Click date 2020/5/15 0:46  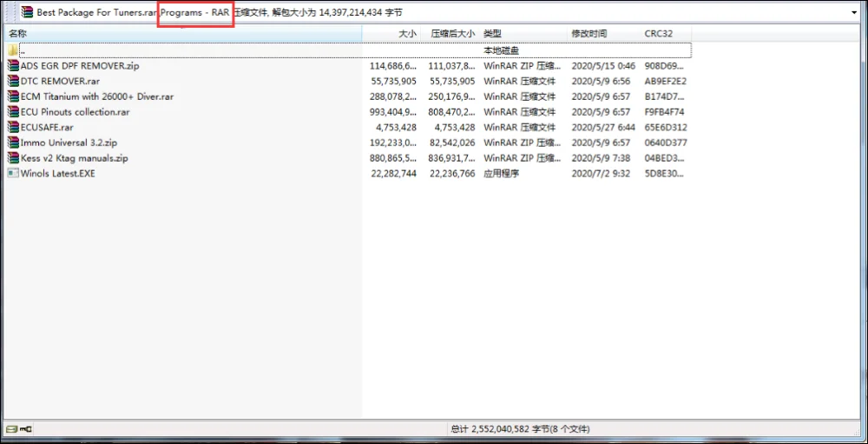[603, 65]
